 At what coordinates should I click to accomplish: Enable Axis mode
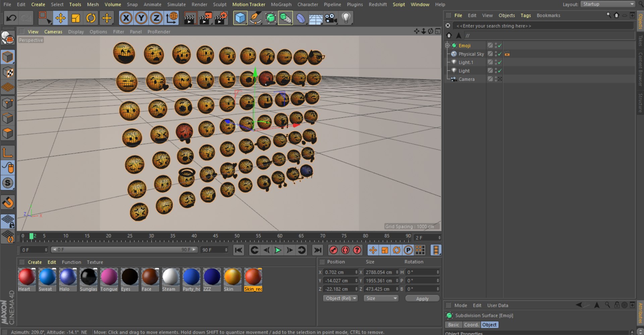[8, 153]
